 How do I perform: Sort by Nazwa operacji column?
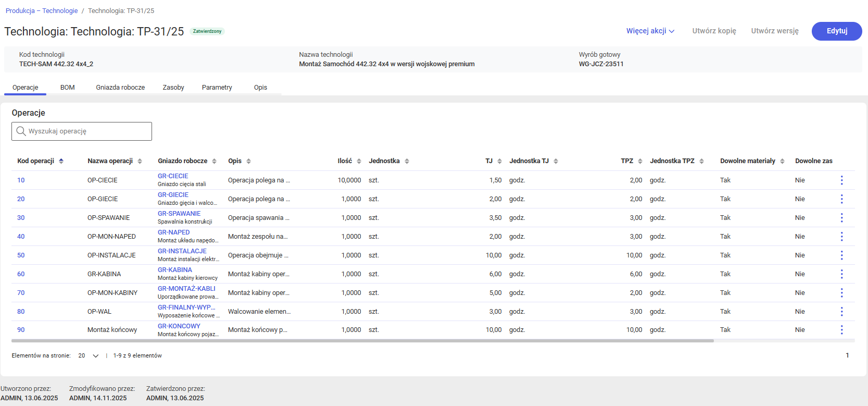140,161
